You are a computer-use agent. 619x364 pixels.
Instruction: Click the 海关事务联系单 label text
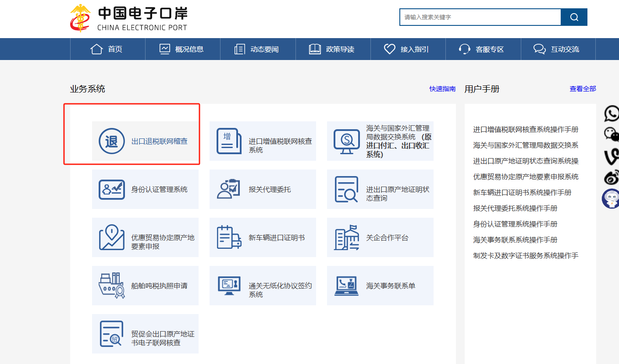391,286
